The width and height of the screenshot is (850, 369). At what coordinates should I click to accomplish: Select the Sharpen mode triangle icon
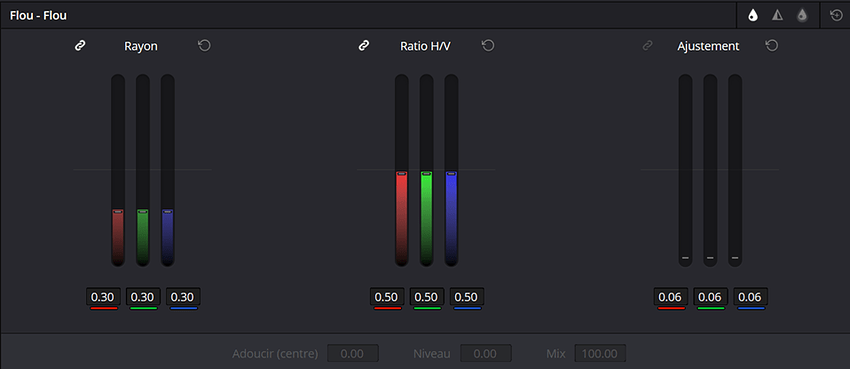point(777,16)
